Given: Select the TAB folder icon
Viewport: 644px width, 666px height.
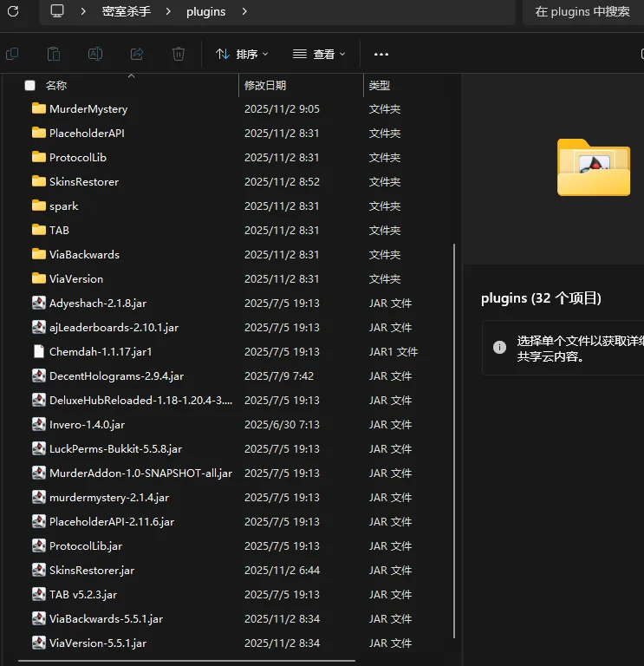Looking at the screenshot, I should point(39,230).
